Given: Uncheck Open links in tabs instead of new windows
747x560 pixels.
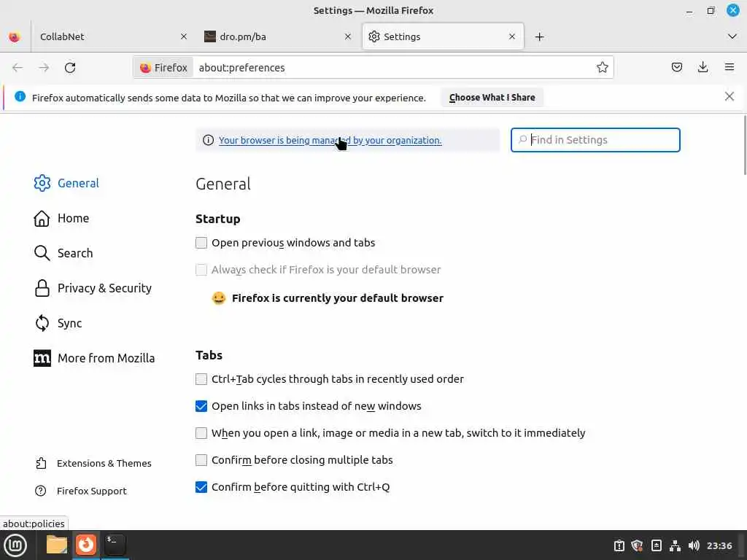Looking at the screenshot, I should click(201, 406).
